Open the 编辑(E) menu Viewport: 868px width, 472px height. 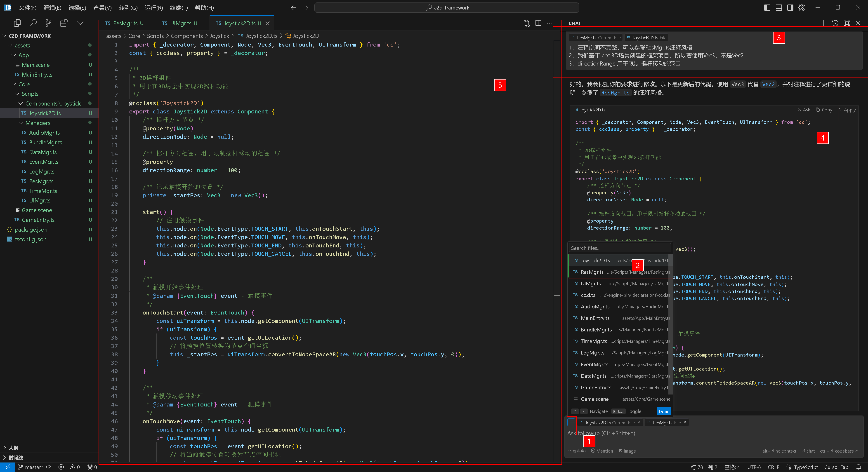52,7
